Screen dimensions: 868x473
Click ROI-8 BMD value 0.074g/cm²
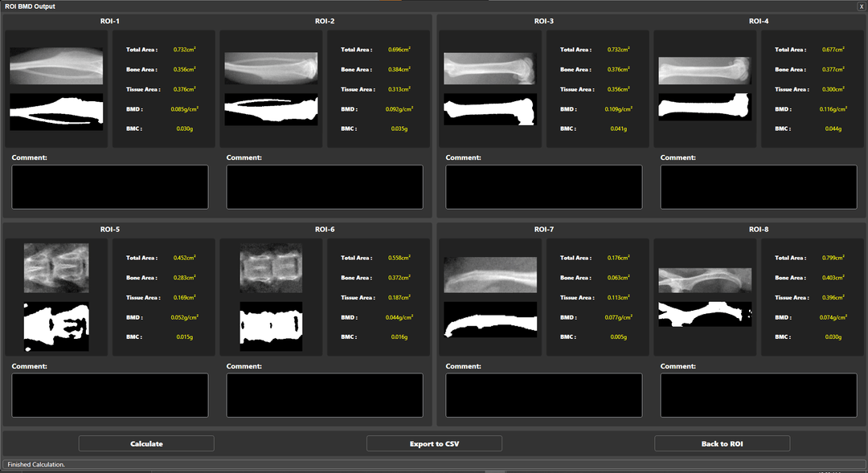(x=833, y=317)
